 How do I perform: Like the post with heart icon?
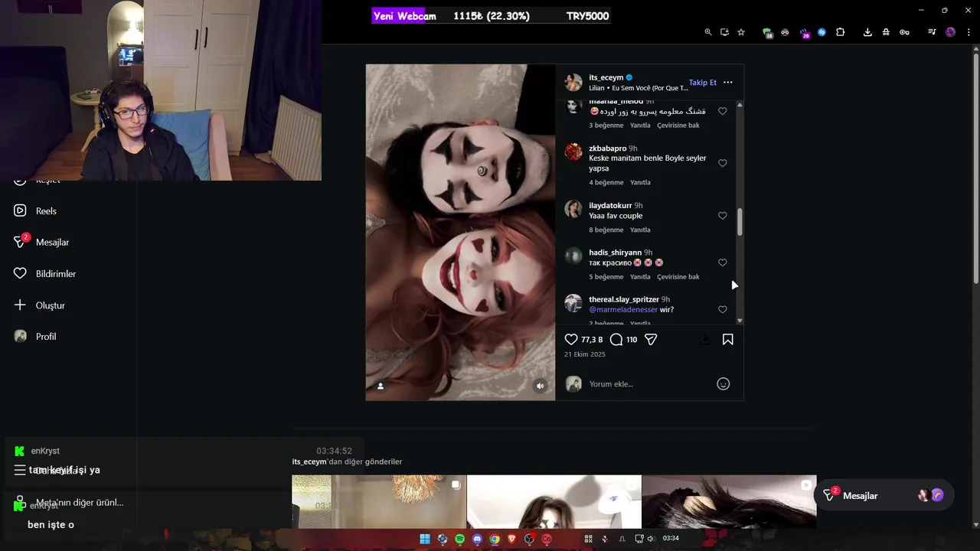click(x=571, y=339)
